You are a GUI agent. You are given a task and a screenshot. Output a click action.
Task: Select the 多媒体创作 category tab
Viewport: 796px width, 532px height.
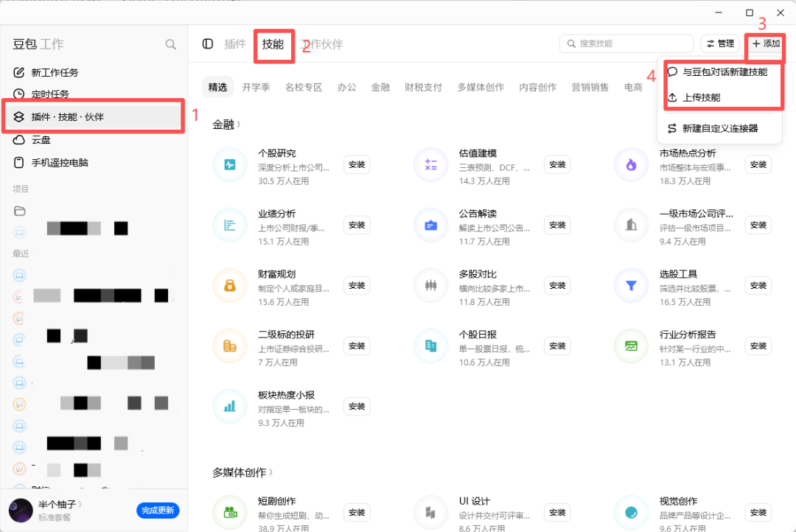pyautogui.click(x=481, y=87)
